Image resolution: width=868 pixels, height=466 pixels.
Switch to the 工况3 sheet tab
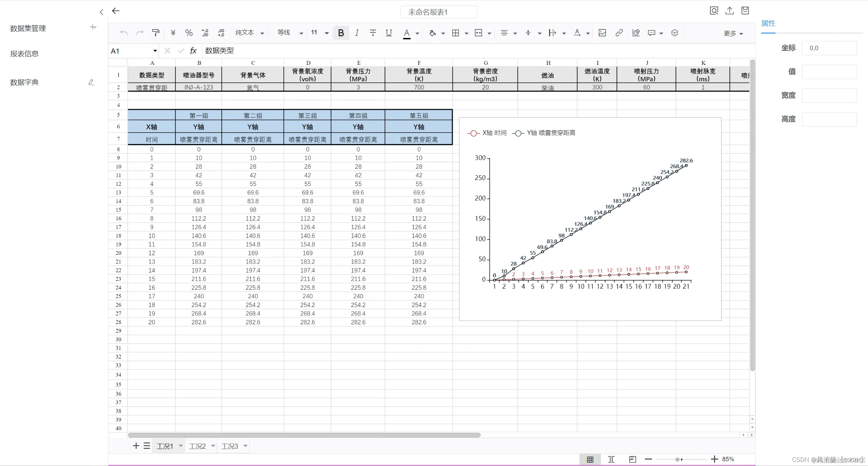230,446
